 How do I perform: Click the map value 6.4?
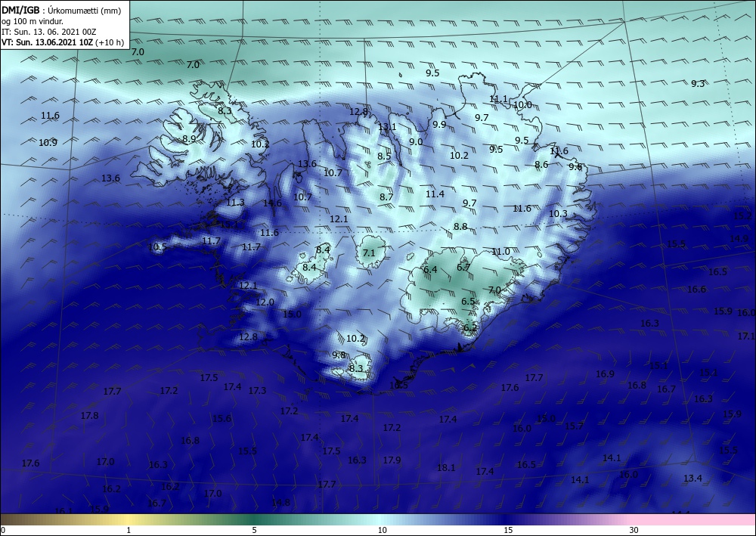click(x=430, y=270)
